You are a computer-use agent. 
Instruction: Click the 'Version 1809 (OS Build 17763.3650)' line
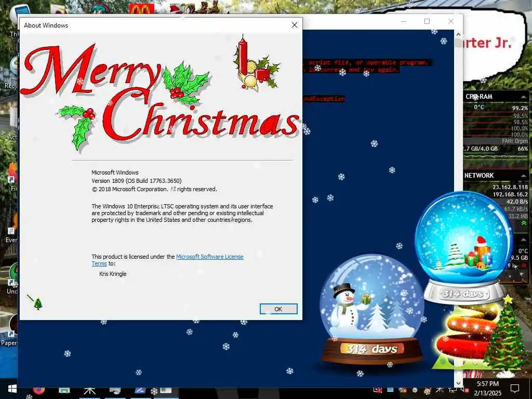pyautogui.click(x=137, y=181)
